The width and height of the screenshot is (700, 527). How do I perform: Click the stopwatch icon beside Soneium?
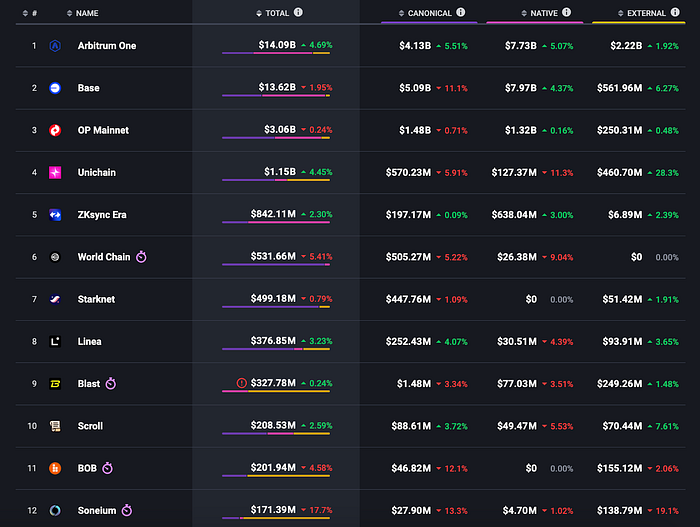(x=127, y=510)
